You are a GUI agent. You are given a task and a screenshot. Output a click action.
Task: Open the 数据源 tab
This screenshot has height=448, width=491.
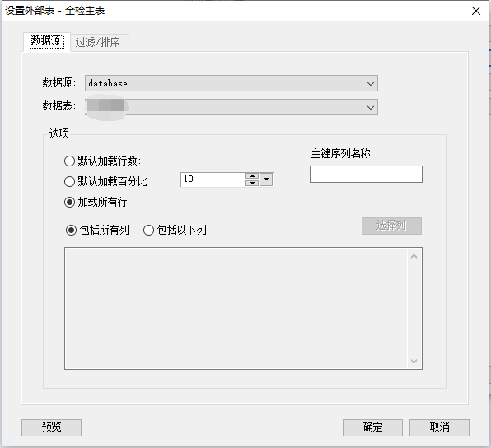(x=47, y=41)
